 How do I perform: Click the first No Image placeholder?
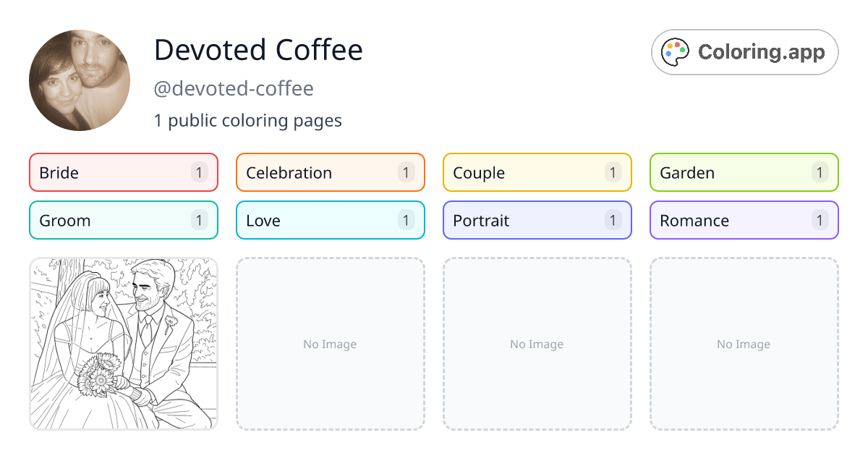click(x=330, y=344)
